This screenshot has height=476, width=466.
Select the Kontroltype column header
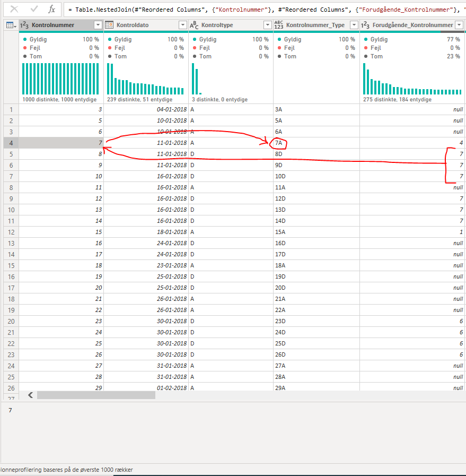pyautogui.click(x=231, y=25)
